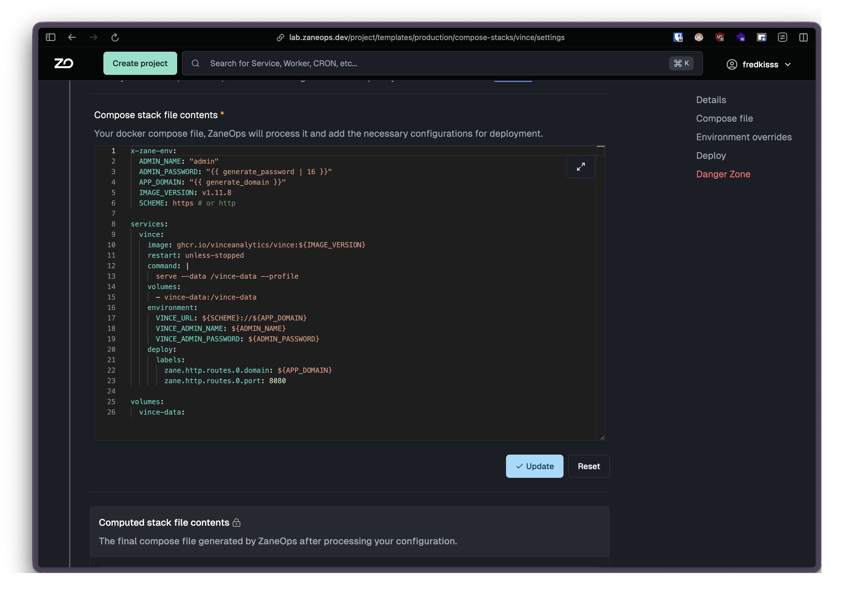Open the goggles face extension icon

coord(699,37)
